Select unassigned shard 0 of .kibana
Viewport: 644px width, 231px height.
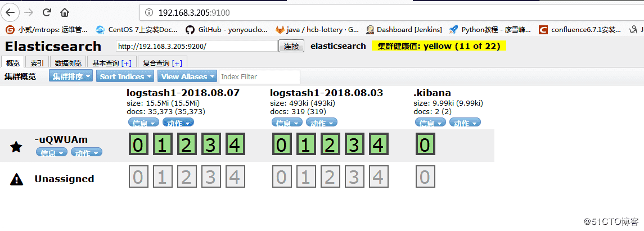pyautogui.click(x=425, y=176)
